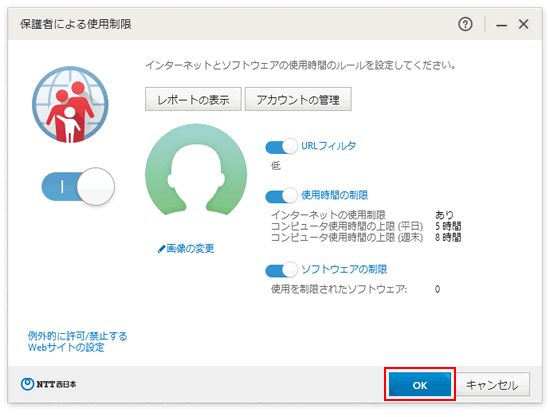Toggle the main parental control switch
The width and height of the screenshot is (550, 417).
[x=78, y=187]
